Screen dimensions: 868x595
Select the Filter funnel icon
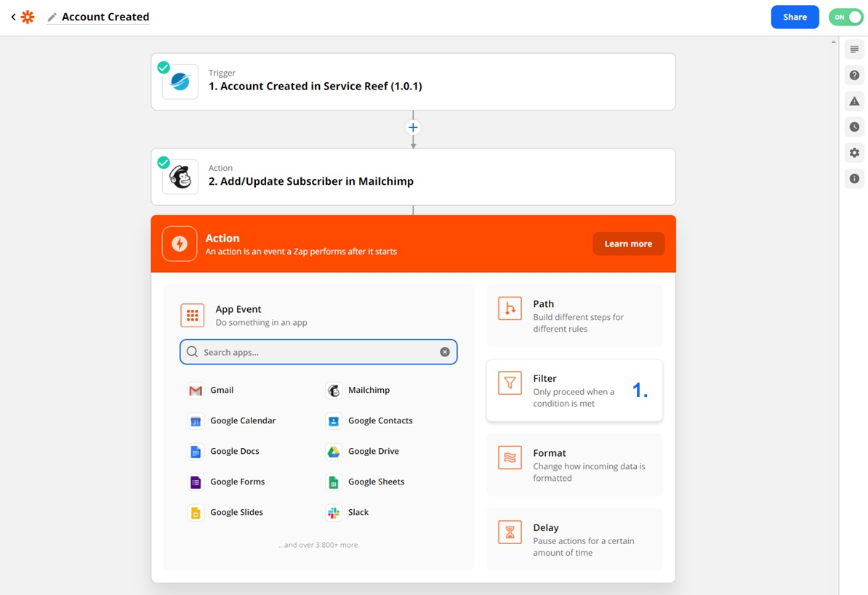[x=510, y=383]
